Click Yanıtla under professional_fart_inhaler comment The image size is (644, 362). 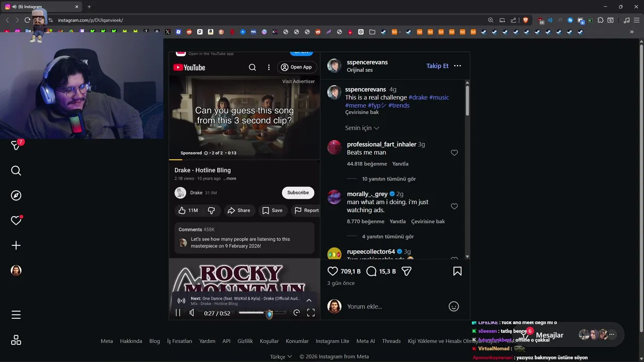[x=400, y=164]
